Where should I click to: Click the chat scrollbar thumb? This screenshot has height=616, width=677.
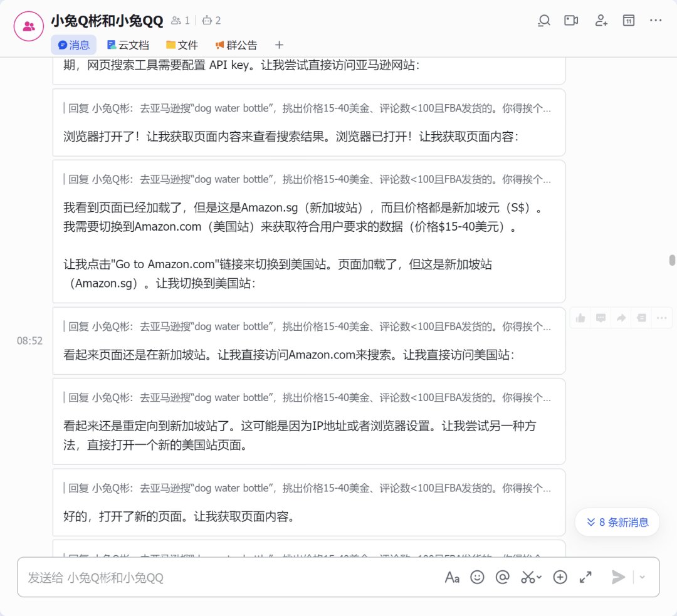point(672,260)
